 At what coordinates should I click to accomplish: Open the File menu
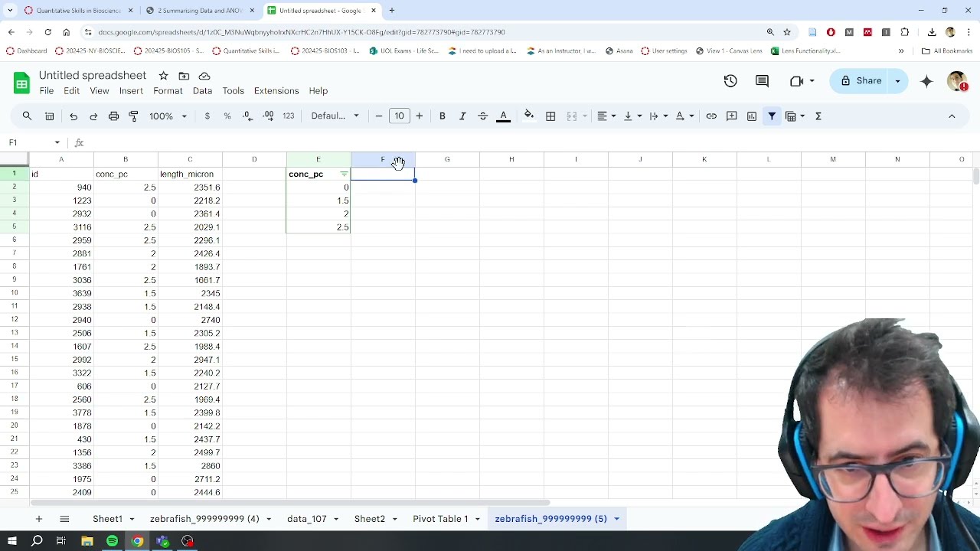coord(47,90)
